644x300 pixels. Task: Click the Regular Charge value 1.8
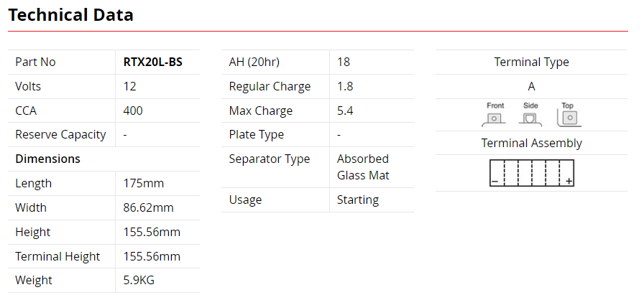pos(345,86)
